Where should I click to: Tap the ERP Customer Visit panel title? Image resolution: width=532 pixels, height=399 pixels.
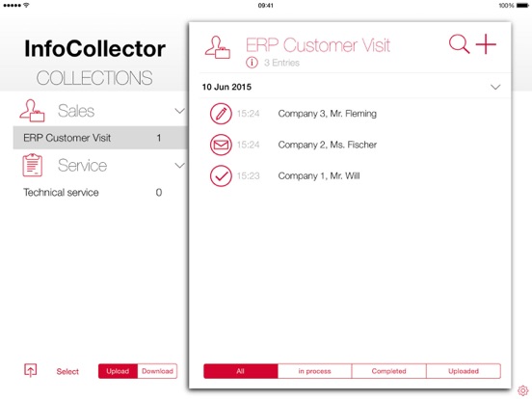[x=318, y=45]
